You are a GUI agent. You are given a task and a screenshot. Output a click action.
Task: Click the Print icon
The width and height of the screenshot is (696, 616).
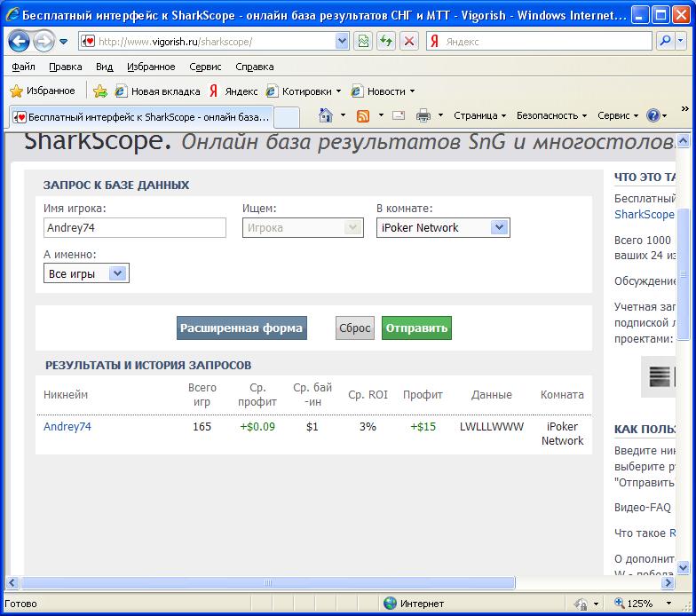pyautogui.click(x=423, y=115)
